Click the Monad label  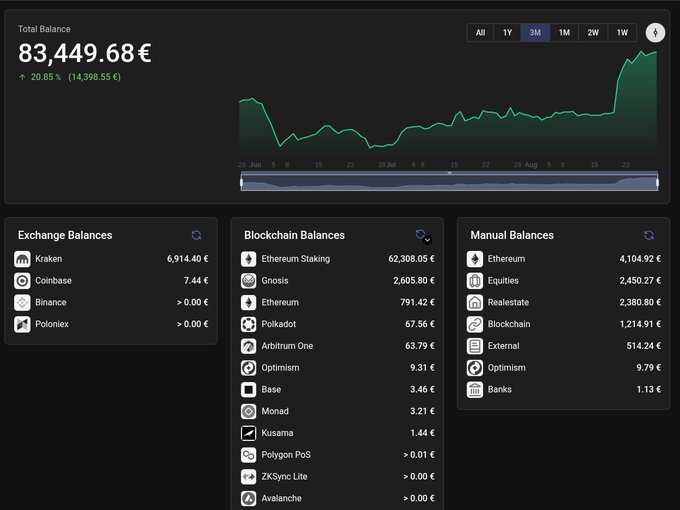275,411
